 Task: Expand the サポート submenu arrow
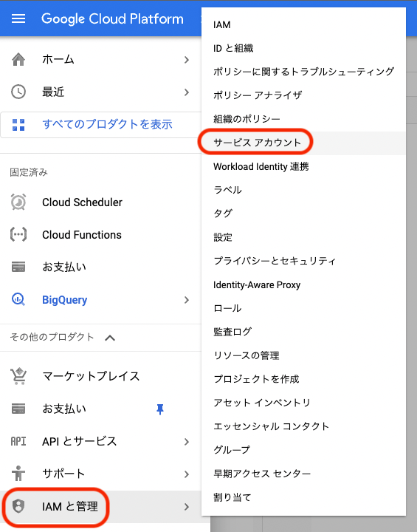(187, 474)
